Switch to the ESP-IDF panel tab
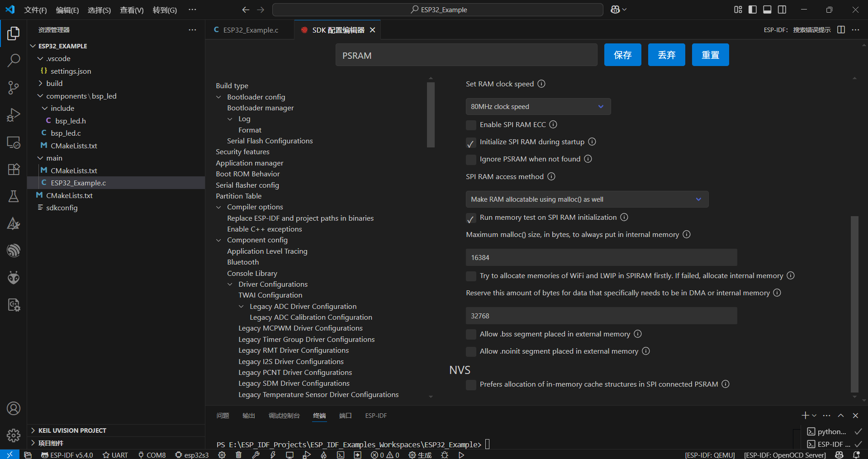The image size is (868, 459). (x=376, y=416)
